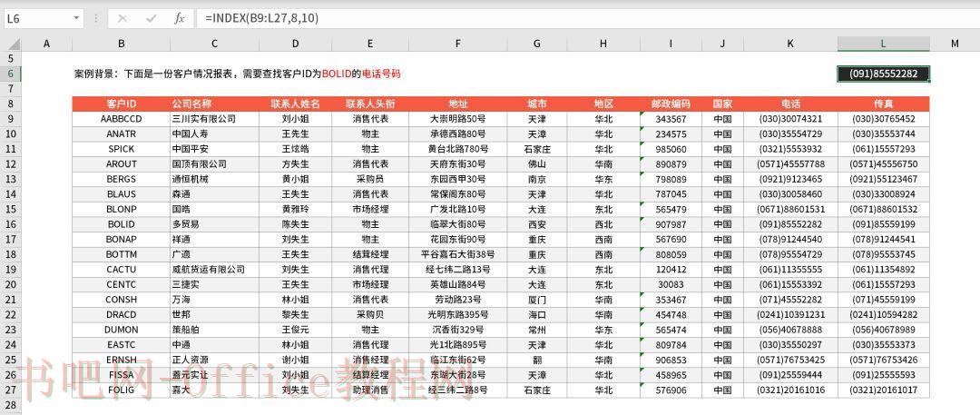
Task: Select column B header
Action: coord(122,44)
